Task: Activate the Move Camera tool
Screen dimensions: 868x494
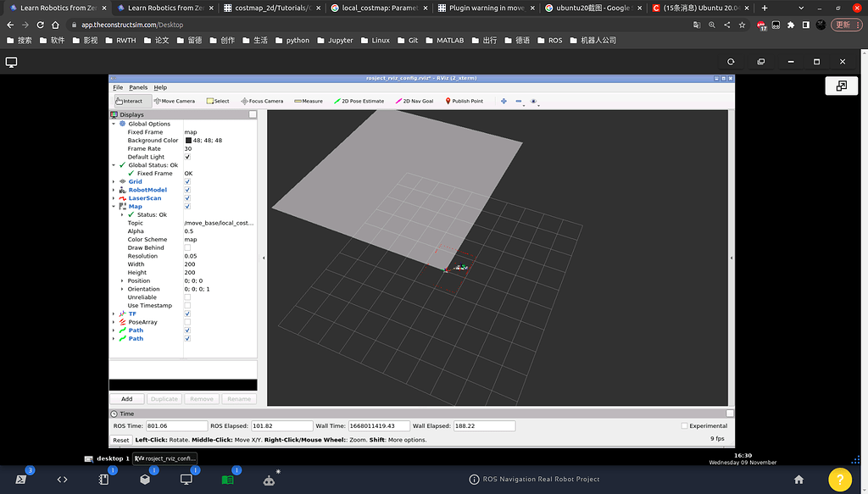Action: tap(175, 101)
